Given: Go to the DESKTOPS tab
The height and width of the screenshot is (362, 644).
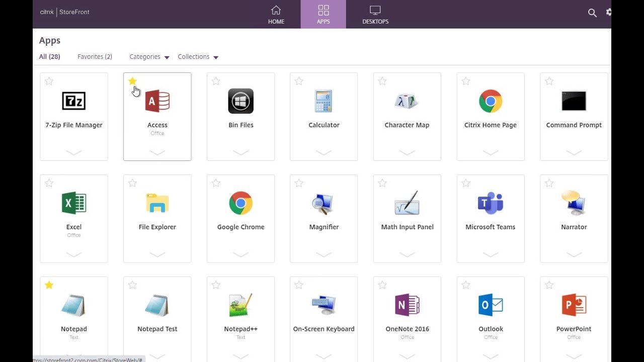Looking at the screenshot, I should (375, 14).
